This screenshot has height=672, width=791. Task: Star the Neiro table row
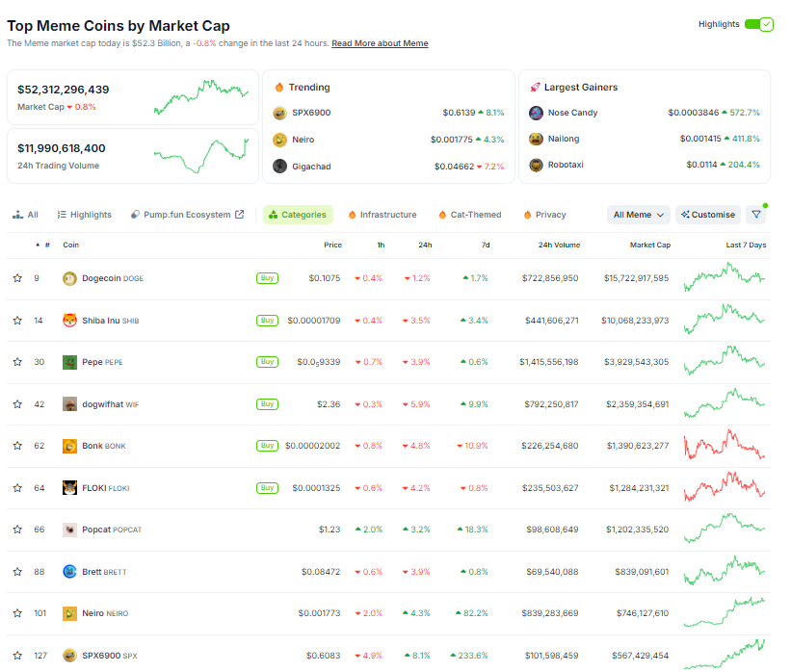[17, 613]
